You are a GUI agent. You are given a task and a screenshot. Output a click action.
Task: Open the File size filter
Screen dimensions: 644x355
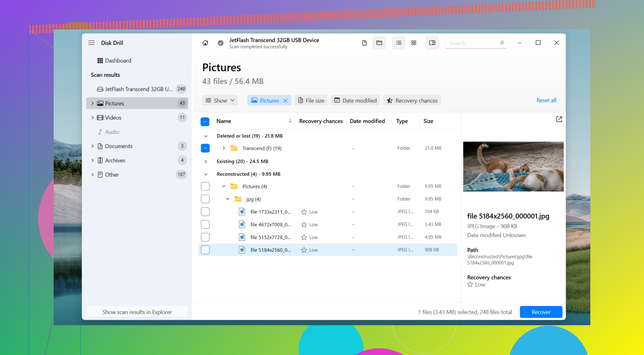pos(311,101)
